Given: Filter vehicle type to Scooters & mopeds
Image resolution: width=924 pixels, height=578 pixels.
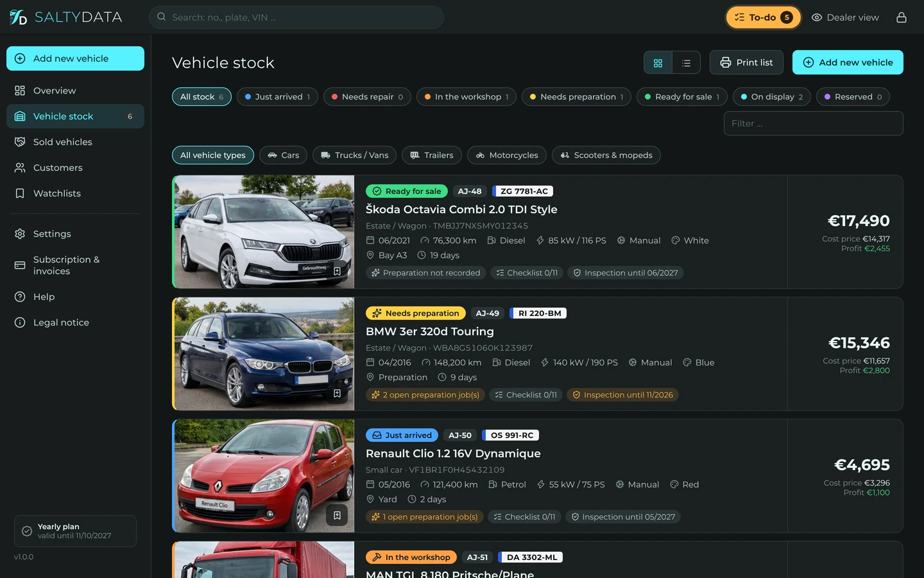Looking at the screenshot, I should pyautogui.click(x=606, y=155).
